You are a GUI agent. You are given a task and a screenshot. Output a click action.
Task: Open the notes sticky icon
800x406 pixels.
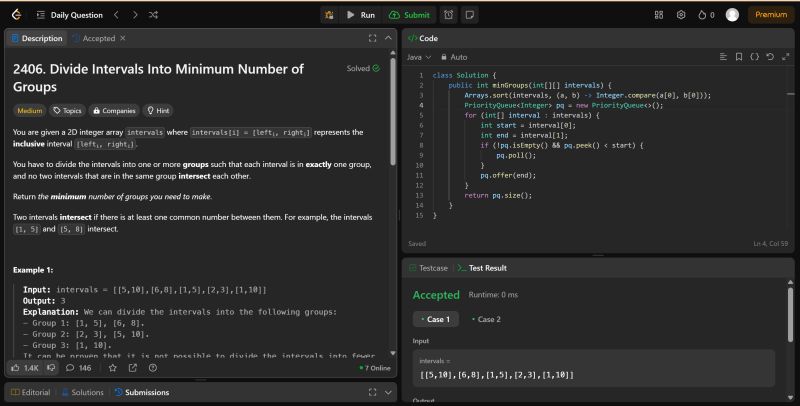pos(470,15)
